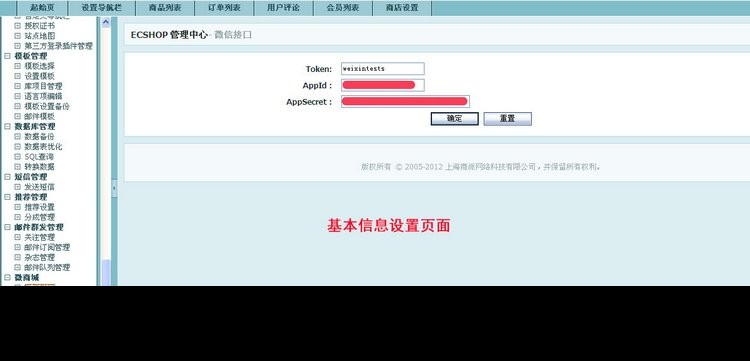This screenshot has height=361, width=750.
Task: Open the 起始页 tab
Action: tap(42, 8)
